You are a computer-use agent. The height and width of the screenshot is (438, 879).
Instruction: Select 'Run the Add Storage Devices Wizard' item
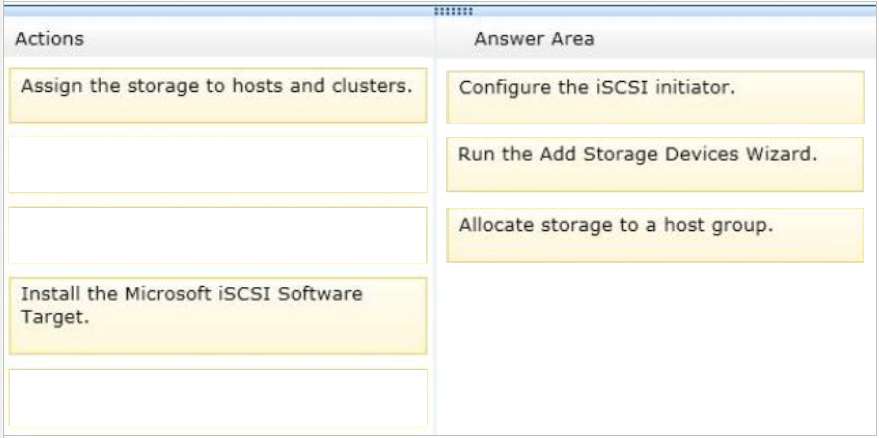655,164
